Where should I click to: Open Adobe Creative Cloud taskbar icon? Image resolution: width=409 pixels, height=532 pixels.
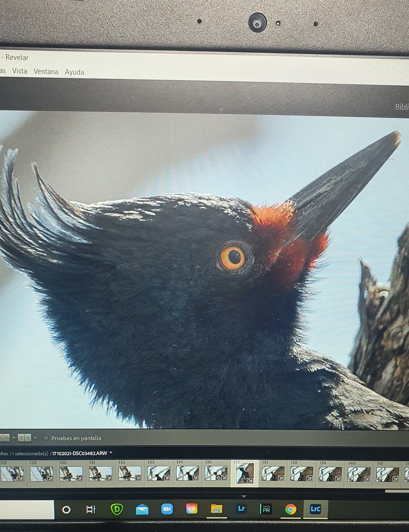point(192,509)
